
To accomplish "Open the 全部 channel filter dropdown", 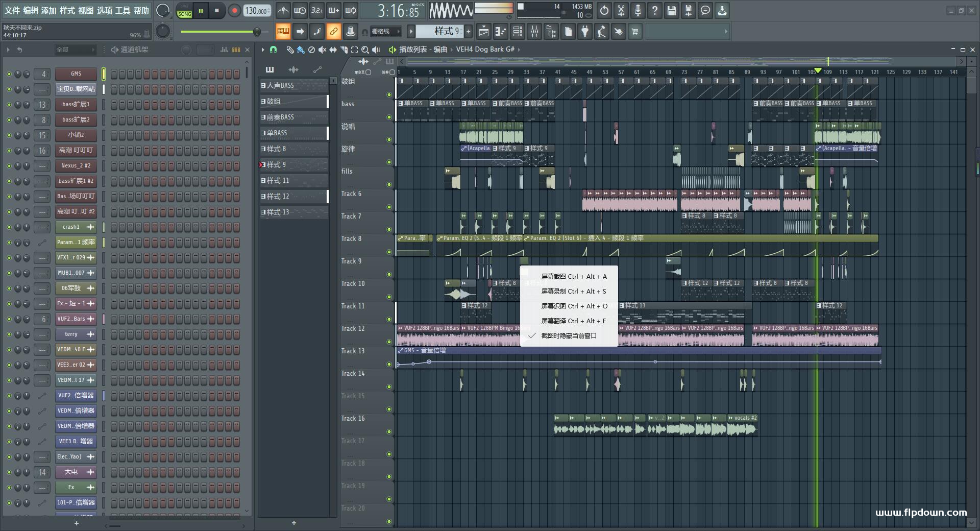I will click(x=76, y=50).
